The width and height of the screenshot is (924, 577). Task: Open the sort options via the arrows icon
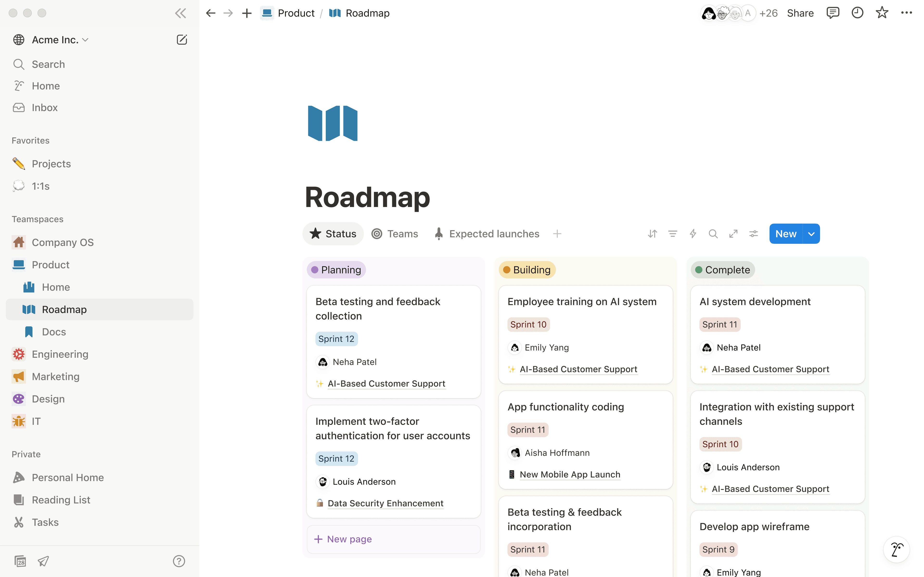652,233
